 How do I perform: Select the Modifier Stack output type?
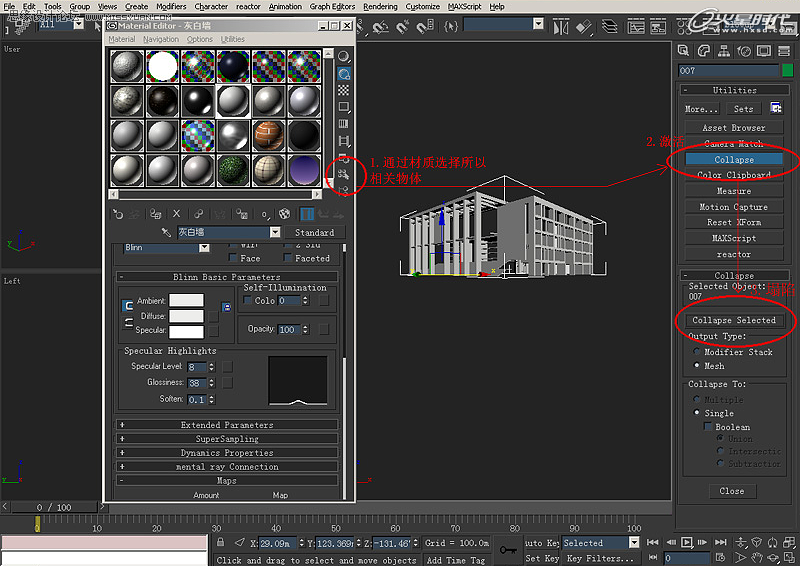point(696,352)
